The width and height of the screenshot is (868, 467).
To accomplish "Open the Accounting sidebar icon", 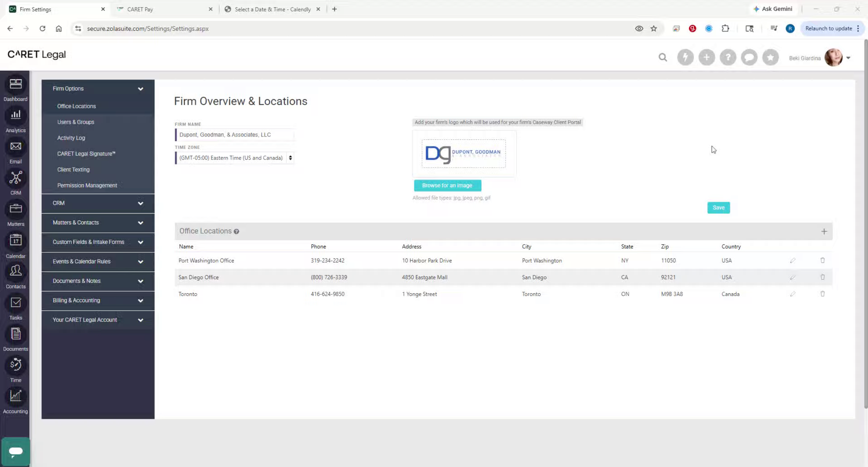I will 15,396.
